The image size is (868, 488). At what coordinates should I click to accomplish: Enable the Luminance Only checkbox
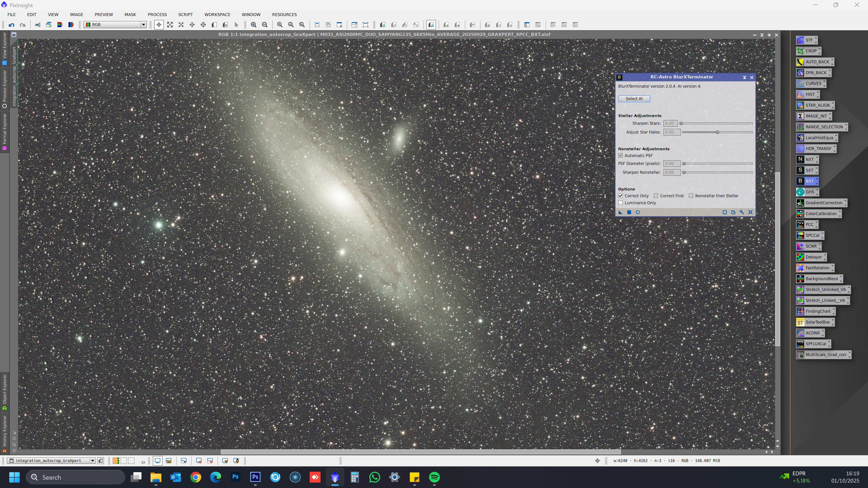(x=621, y=203)
